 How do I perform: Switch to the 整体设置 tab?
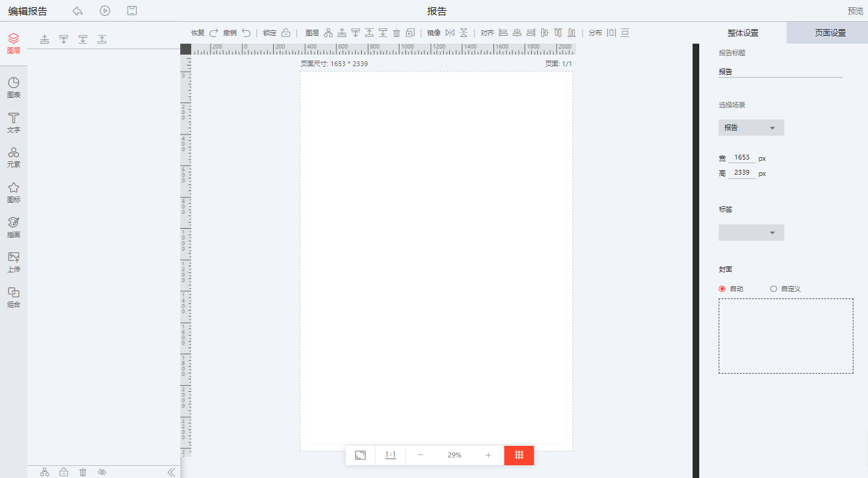coord(742,33)
